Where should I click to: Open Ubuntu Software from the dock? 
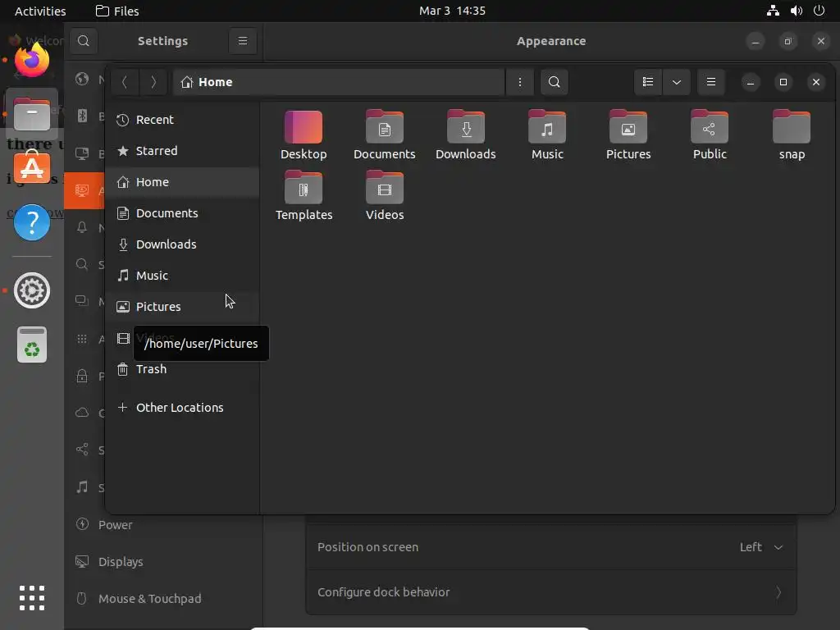32,167
